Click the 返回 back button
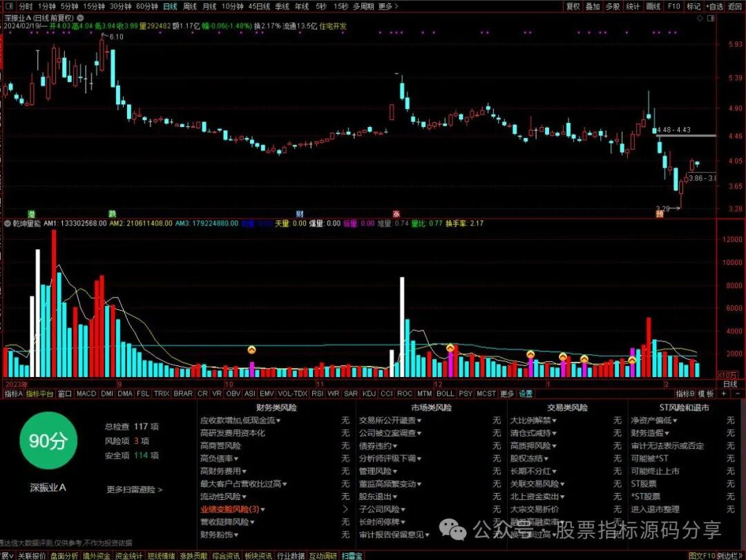 coord(734,6)
